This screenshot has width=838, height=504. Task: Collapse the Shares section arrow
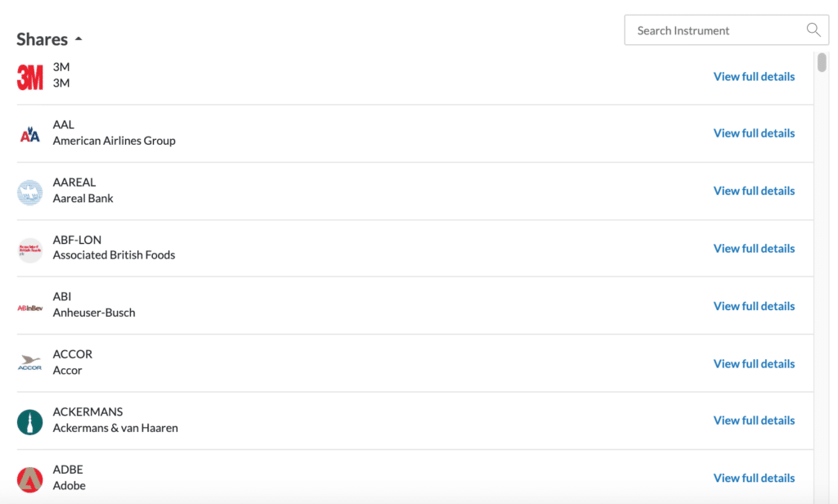[x=79, y=39]
